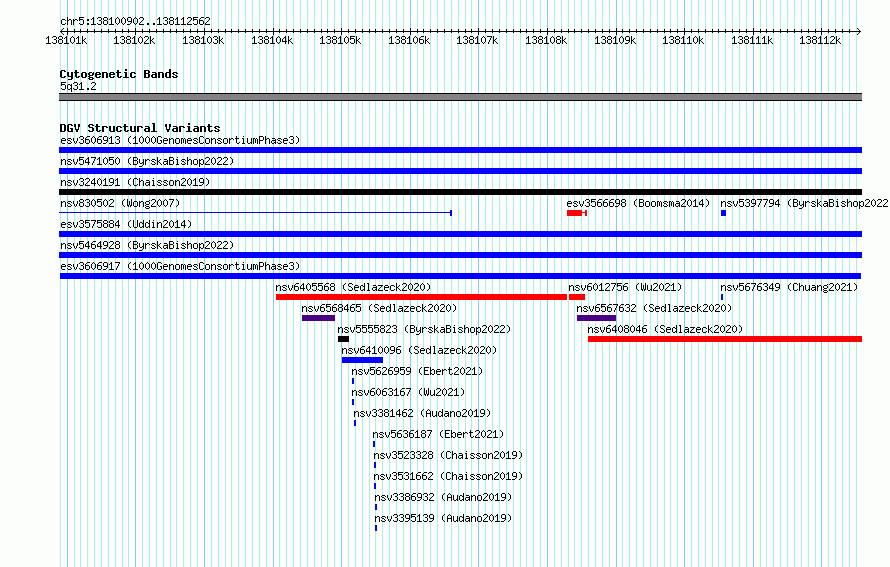Click the small blue box under nsv5397794
The height and width of the screenshot is (567, 890).
tap(724, 213)
